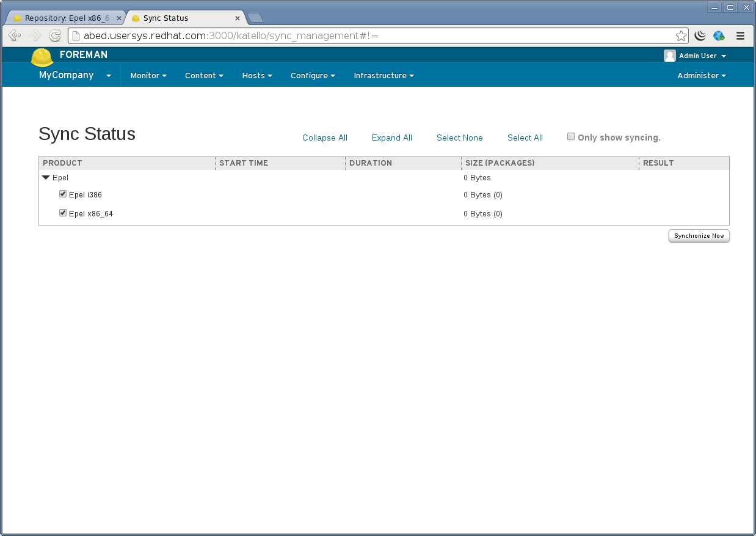
Task: Click the browser back arrow icon
Action: [15, 35]
